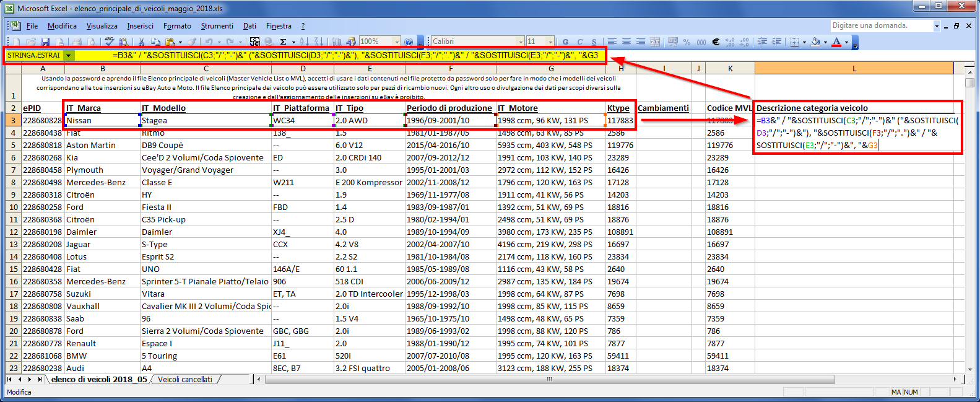Expand the Paste options arrow
The width and height of the screenshot is (980, 402).
[x=180, y=42]
